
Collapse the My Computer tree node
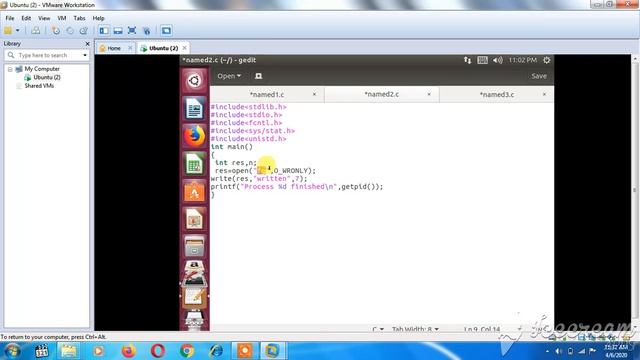tap(10, 69)
